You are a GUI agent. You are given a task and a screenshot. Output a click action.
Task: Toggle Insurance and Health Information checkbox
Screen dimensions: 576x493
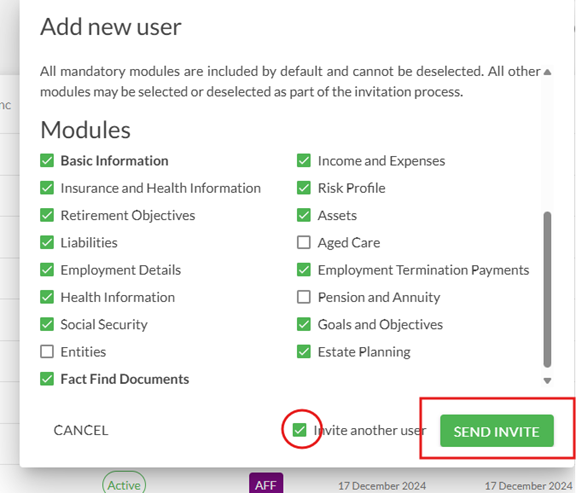[x=47, y=188]
